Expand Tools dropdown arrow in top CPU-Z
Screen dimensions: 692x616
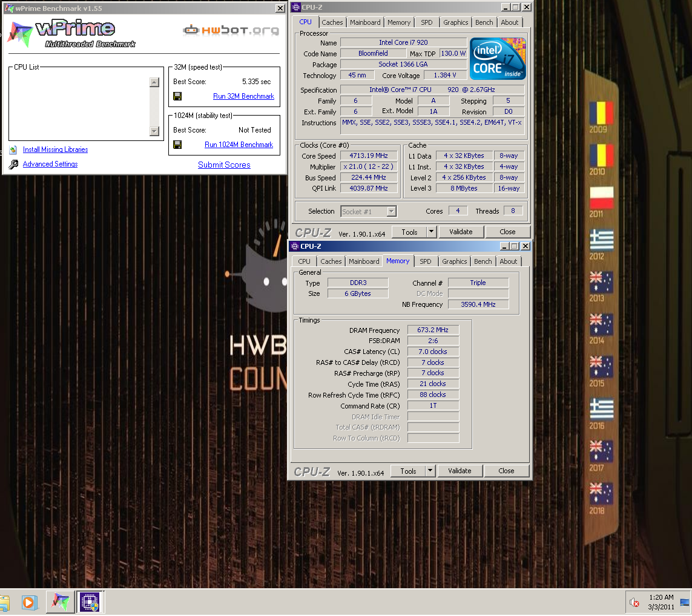point(432,232)
